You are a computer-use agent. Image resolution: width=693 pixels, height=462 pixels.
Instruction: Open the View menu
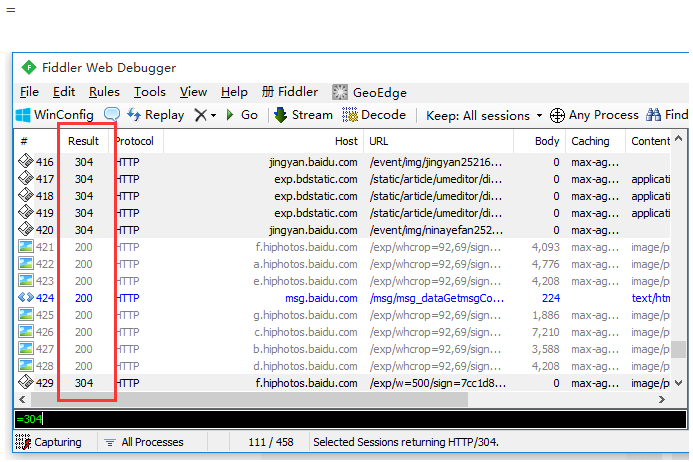tap(193, 92)
